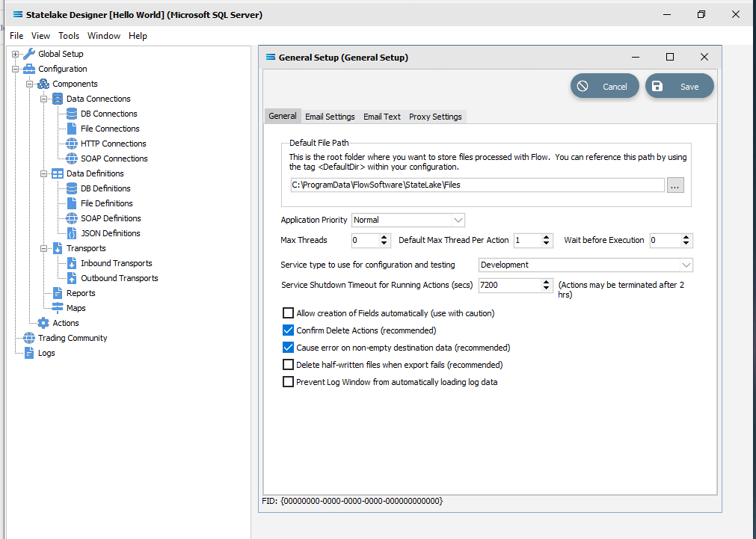Click the Reports document icon
Viewport: 756px width, 539px height.
click(58, 293)
